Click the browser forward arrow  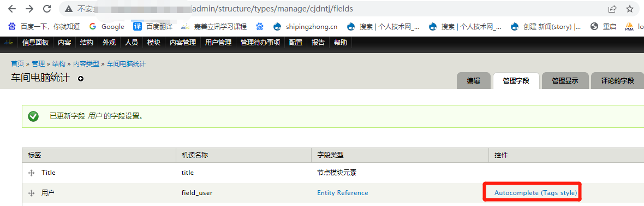[x=29, y=9]
